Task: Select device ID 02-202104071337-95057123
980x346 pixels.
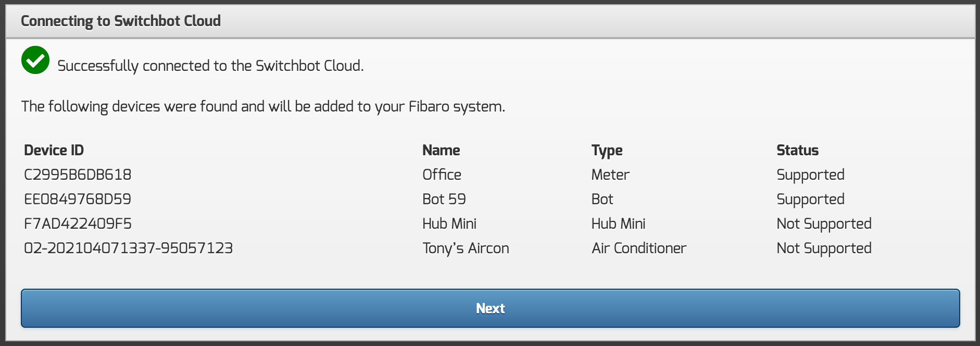Action: 128,248
